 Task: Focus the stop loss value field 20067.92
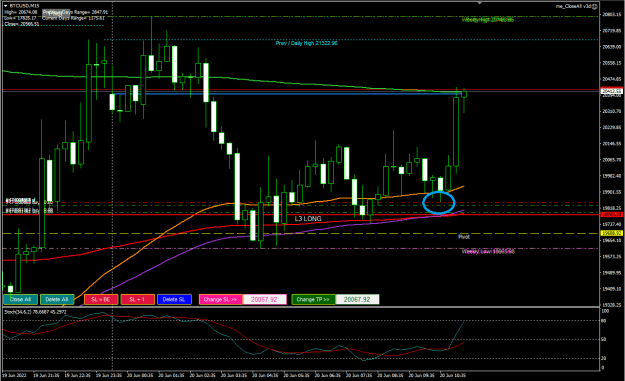coord(264,299)
